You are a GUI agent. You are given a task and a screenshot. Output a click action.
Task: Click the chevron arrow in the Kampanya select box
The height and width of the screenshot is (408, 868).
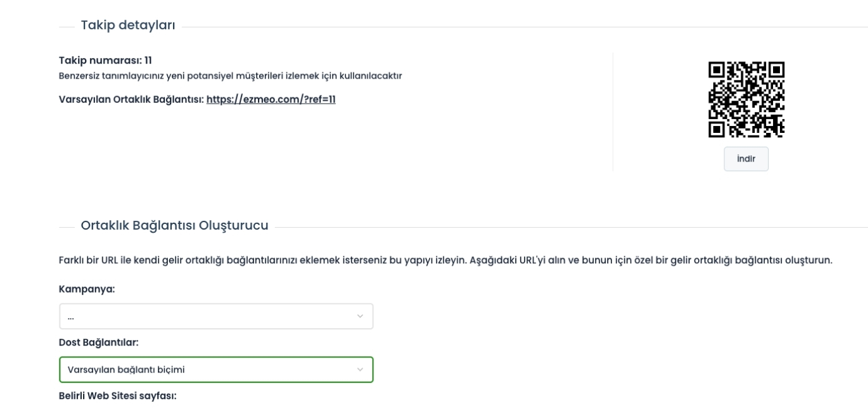360,316
